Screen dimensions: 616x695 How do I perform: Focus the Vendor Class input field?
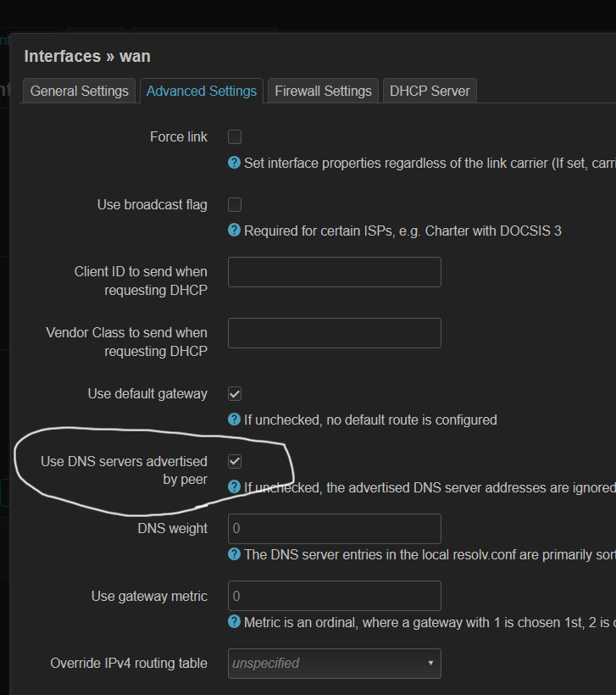coord(335,333)
